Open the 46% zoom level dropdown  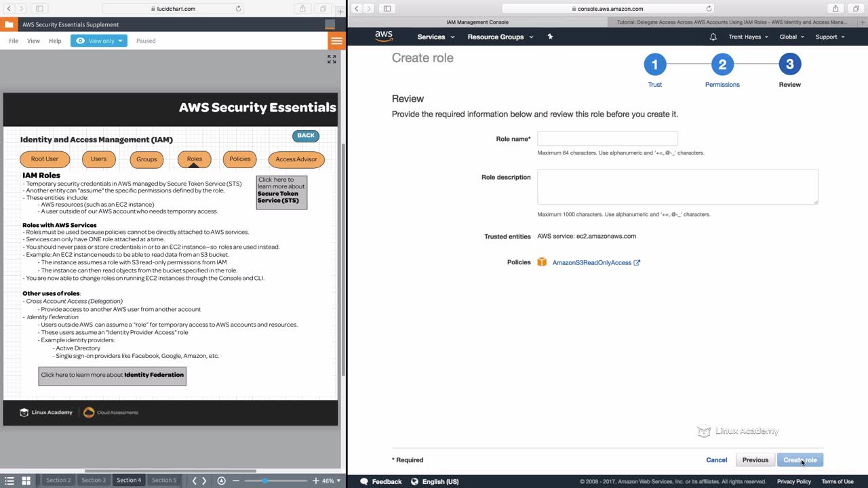click(331, 481)
